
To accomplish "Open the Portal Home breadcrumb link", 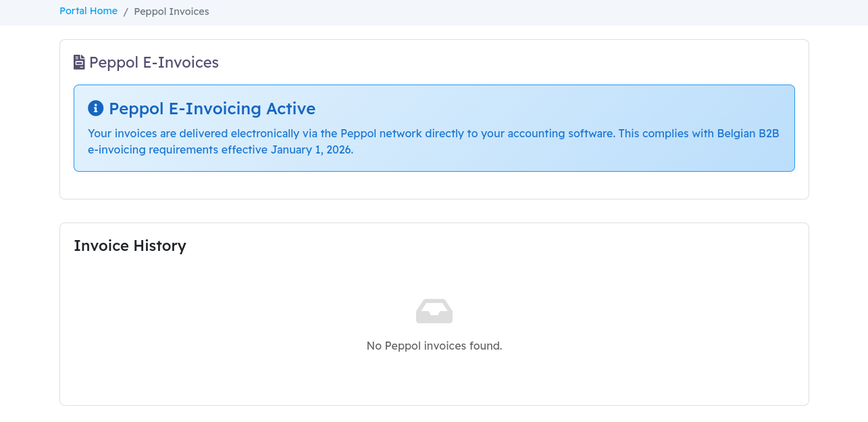I will pyautogui.click(x=88, y=11).
